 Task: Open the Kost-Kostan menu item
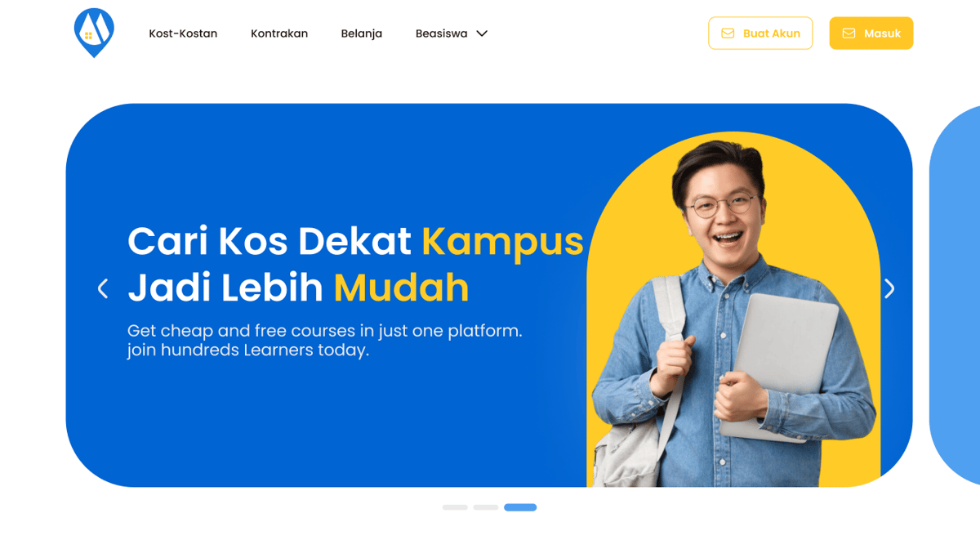point(183,33)
